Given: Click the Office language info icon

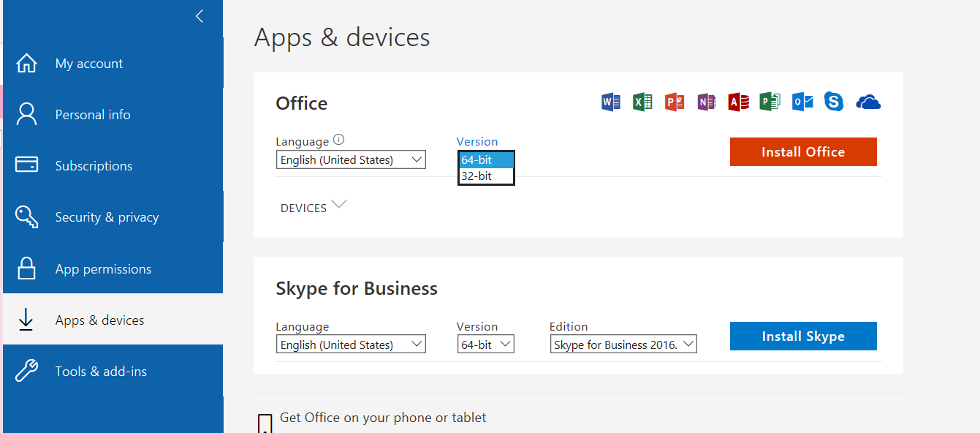Looking at the screenshot, I should pos(338,140).
